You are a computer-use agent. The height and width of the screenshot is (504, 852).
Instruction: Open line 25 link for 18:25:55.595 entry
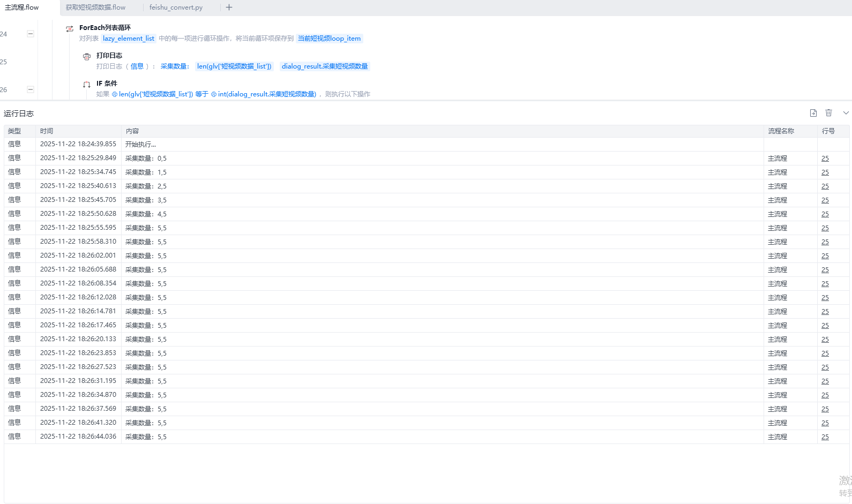(825, 228)
